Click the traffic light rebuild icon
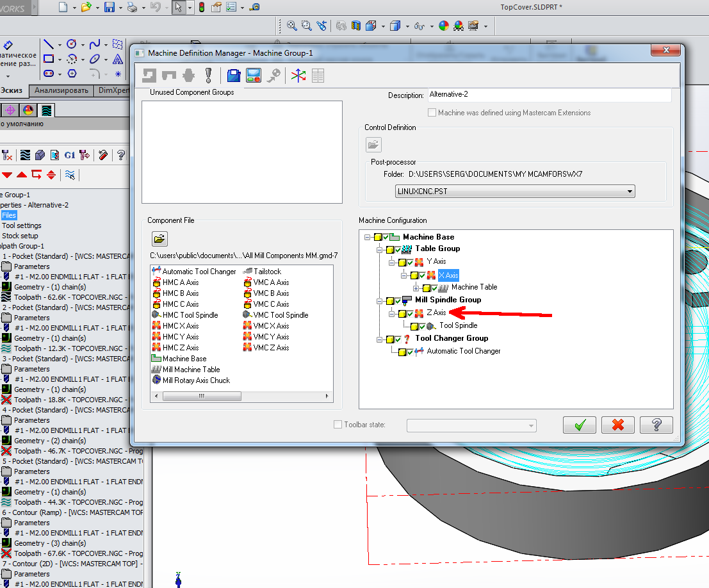 coord(202,7)
